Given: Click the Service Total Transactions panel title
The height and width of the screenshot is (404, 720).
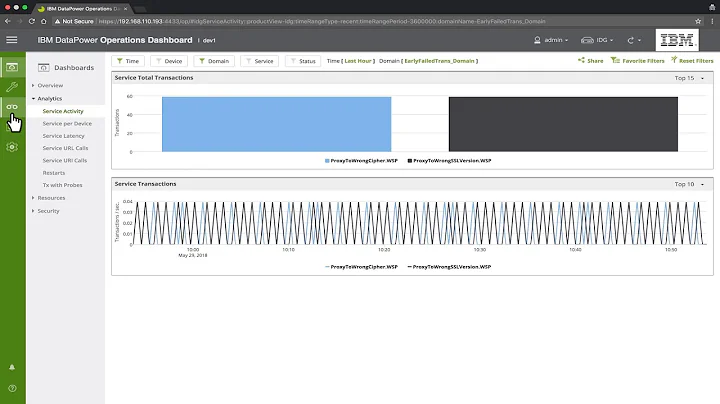Looking at the screenshot, I should click(154, 78).
